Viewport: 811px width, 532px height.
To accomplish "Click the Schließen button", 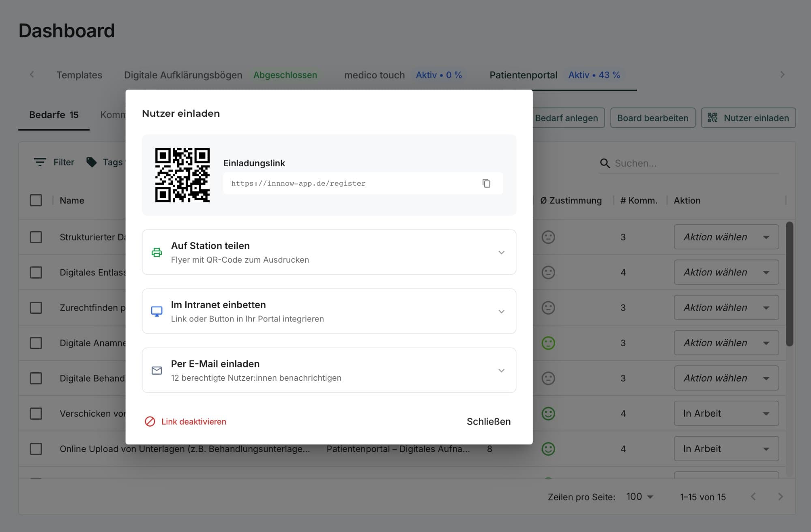I will [488, 422].
